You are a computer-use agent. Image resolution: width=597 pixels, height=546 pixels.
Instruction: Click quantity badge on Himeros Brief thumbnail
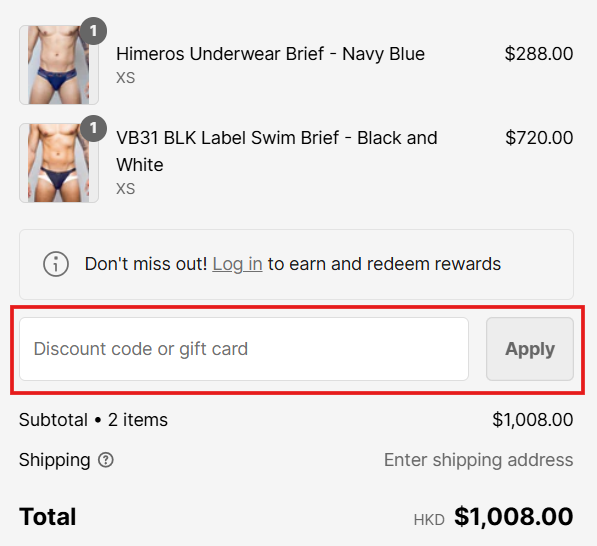click(x=93, y=31)
